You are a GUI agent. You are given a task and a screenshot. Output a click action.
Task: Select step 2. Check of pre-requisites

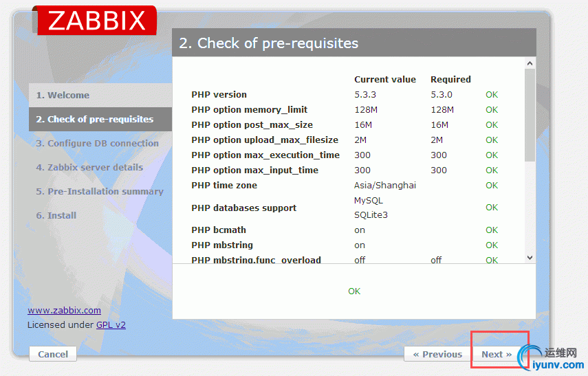pos(100,119)
